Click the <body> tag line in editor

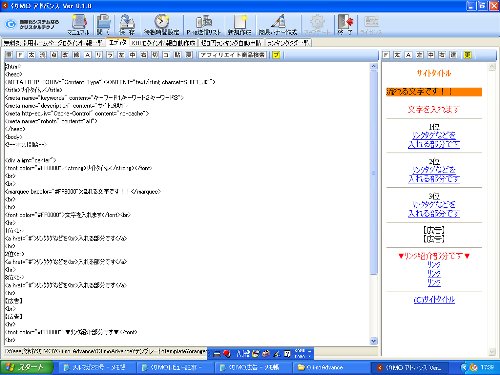pyautogui.click(x=13, y=137)
